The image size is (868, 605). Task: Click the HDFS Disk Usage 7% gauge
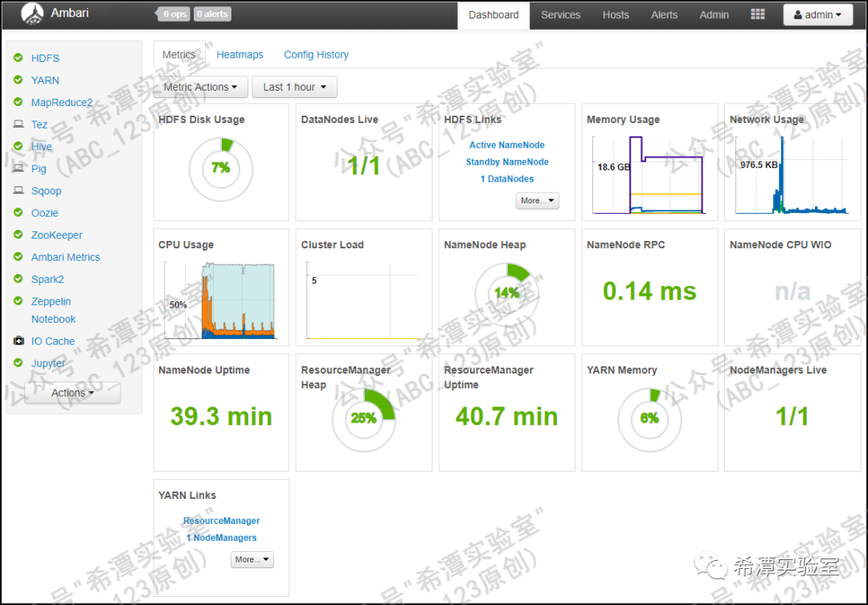tap(221, 169)
